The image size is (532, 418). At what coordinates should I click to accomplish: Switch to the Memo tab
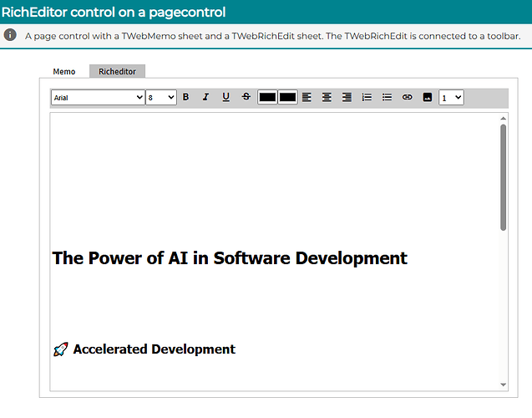tap(64, 72)
